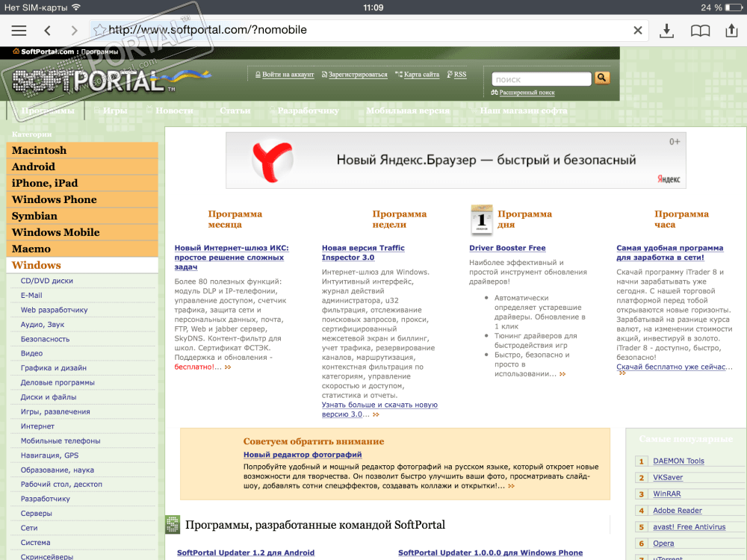747x560 pixels.
Task: Open the Аудио, Звук subcategory
Action: 43,325
